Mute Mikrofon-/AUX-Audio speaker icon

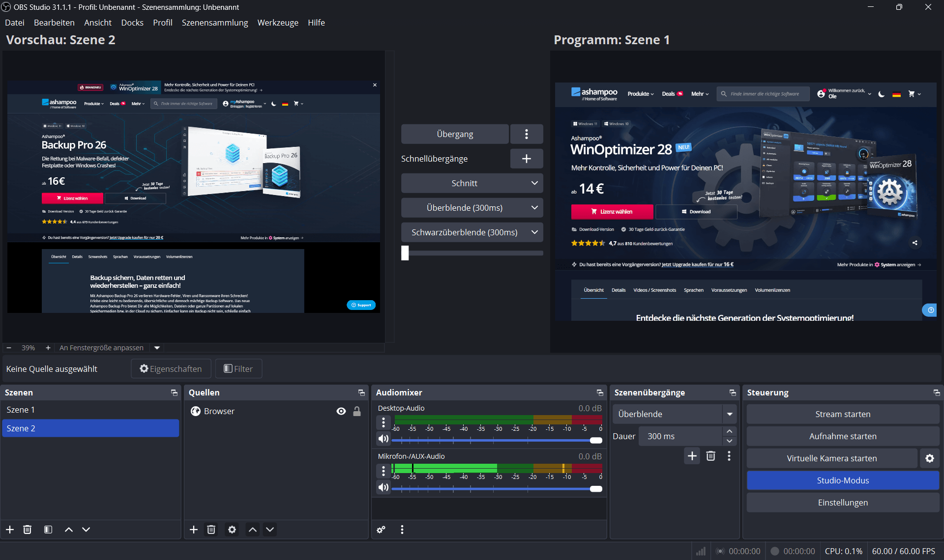383,487
